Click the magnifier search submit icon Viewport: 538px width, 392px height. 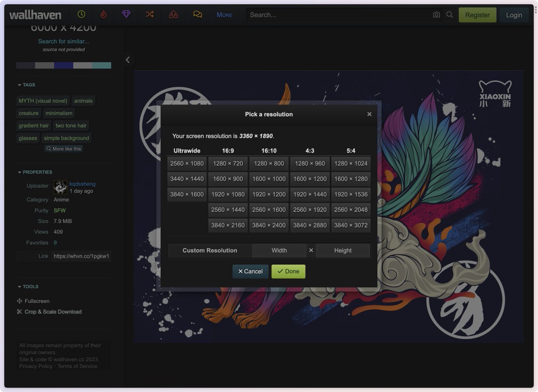(450, 15)
